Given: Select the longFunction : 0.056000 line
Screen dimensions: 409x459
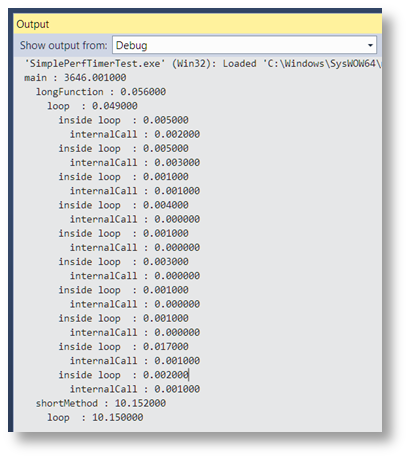Looking at the screenshot, I should [101, 92].
